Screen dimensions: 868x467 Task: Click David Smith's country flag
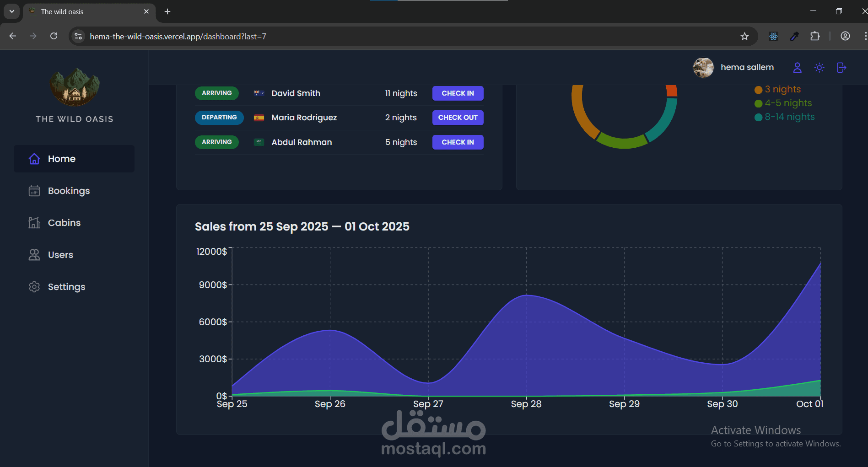(x=259, y=93)
